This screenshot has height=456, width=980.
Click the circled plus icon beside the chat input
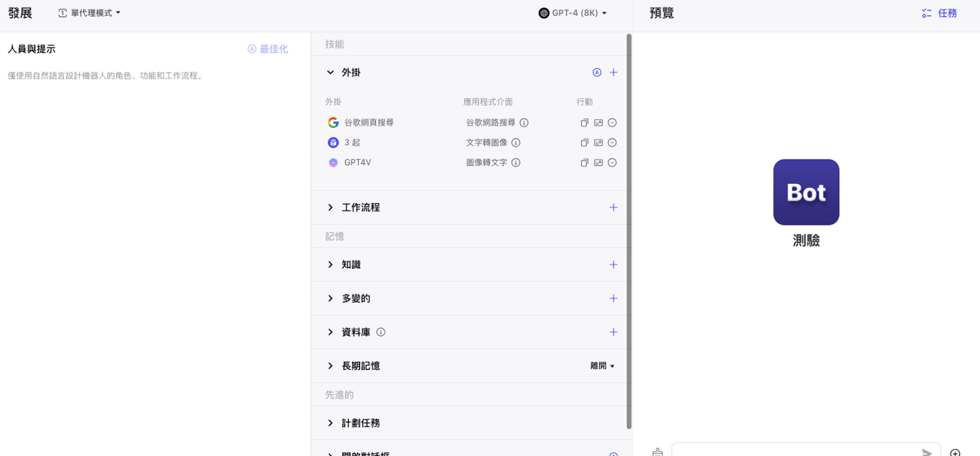955,453
